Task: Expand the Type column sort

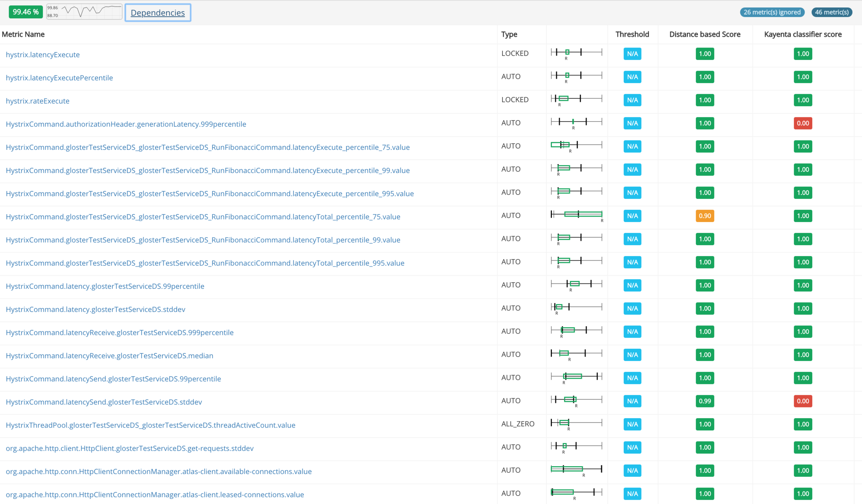Action: click(509, 34)
